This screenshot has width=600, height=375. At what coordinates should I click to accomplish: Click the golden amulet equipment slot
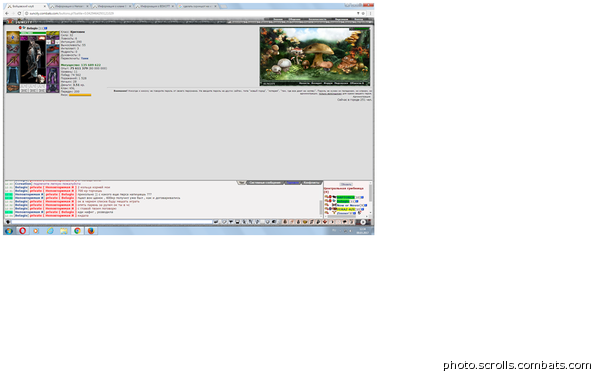point(13,38)
